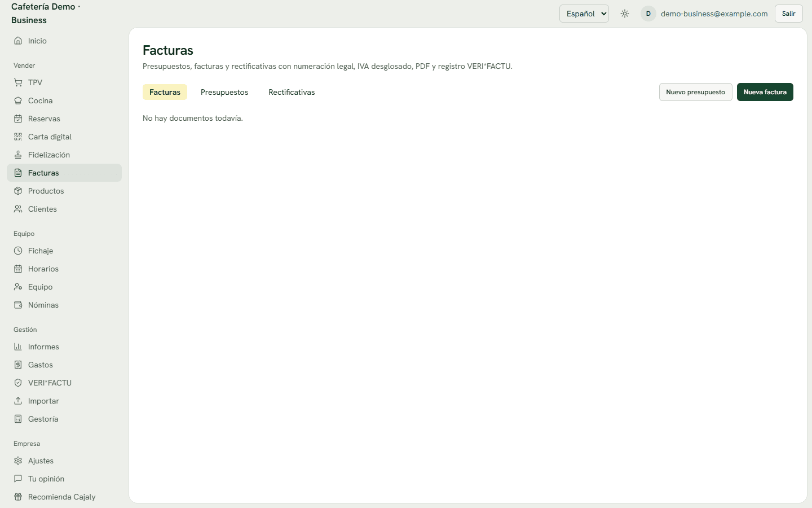The width and height of the screenshot is (812, 508).
Task: Open the Gestoría sidebar entry
Action: tap(64, 419)
